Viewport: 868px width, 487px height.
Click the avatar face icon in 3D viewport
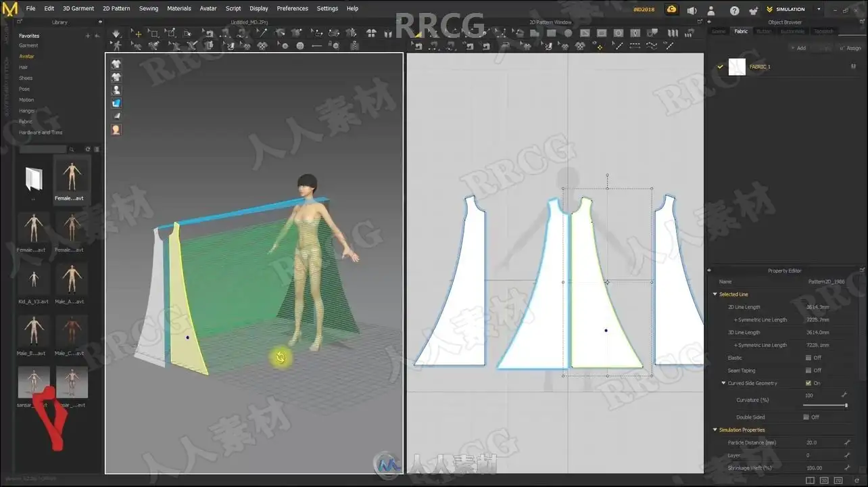pos(116,129)
